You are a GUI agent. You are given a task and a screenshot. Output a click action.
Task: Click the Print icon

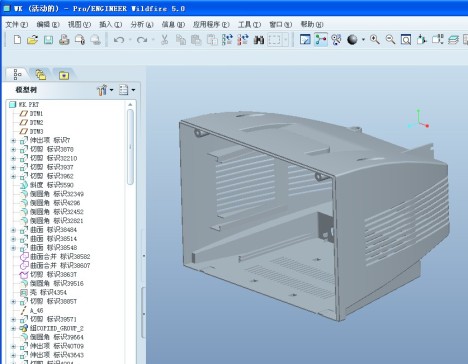tap(64, 40)
